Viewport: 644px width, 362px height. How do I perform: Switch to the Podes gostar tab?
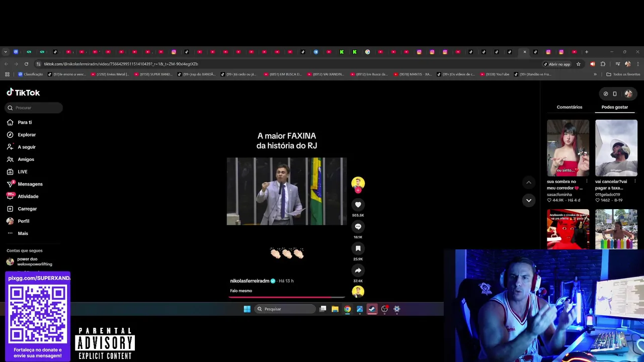click(614, 107)
